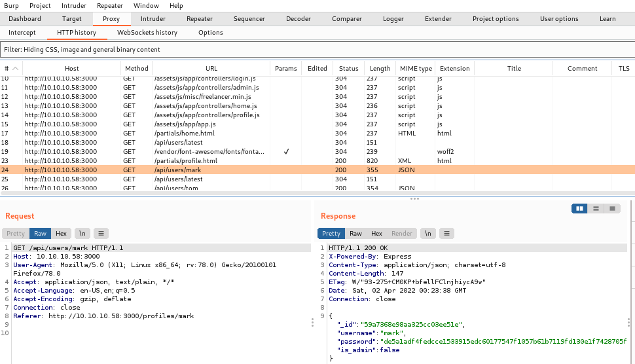Toggle newline display in Request panel

82,233
